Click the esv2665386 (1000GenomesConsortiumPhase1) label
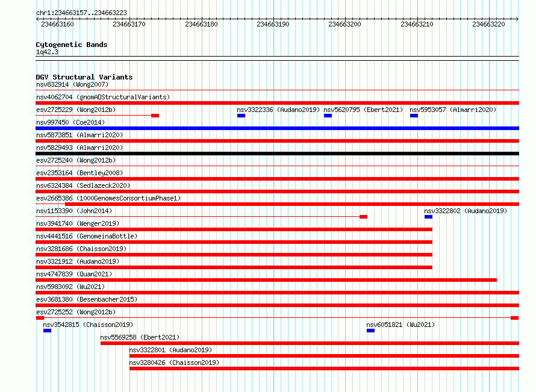Image resolution: width=536 pixels, height=392 pixels. (108, 198)
